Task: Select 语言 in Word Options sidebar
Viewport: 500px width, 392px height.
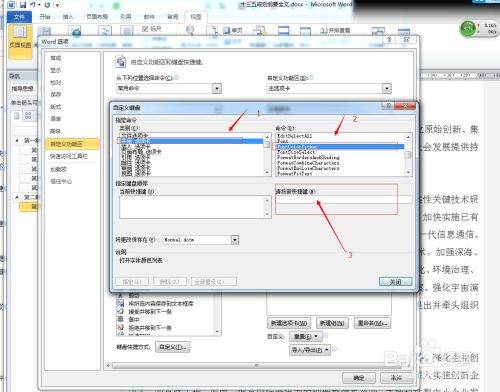Action: pos(56,119)
